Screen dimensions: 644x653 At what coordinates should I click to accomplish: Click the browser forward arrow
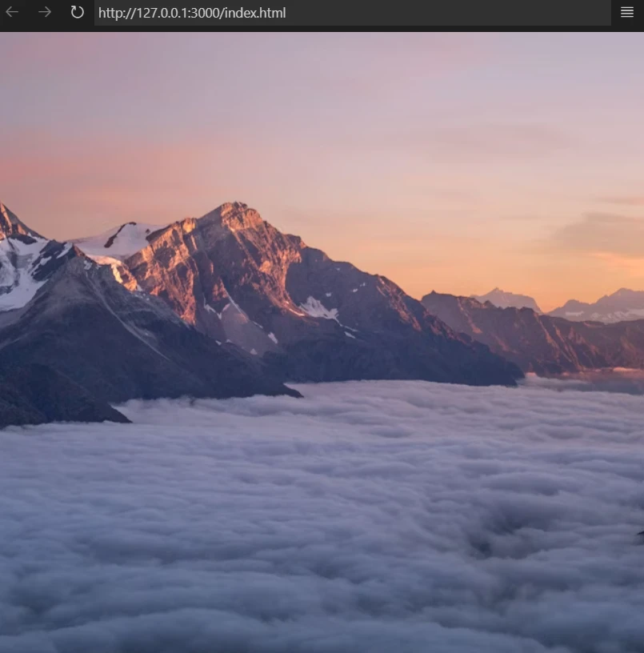45,13
